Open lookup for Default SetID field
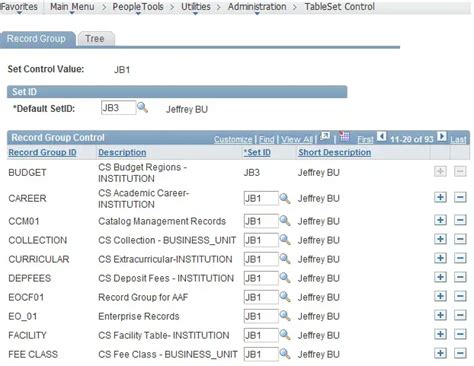Viewport: 474px width, 366px height. click(x=142, y=108)
